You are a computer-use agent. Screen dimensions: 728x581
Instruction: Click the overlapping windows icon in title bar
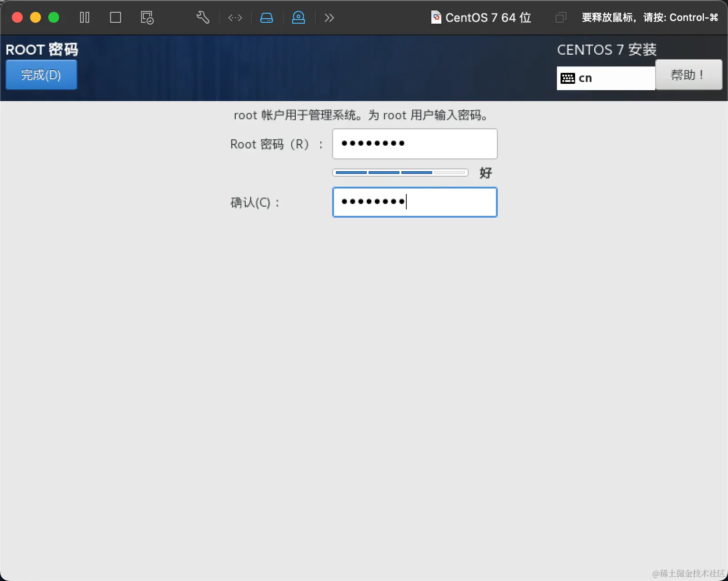561,18
